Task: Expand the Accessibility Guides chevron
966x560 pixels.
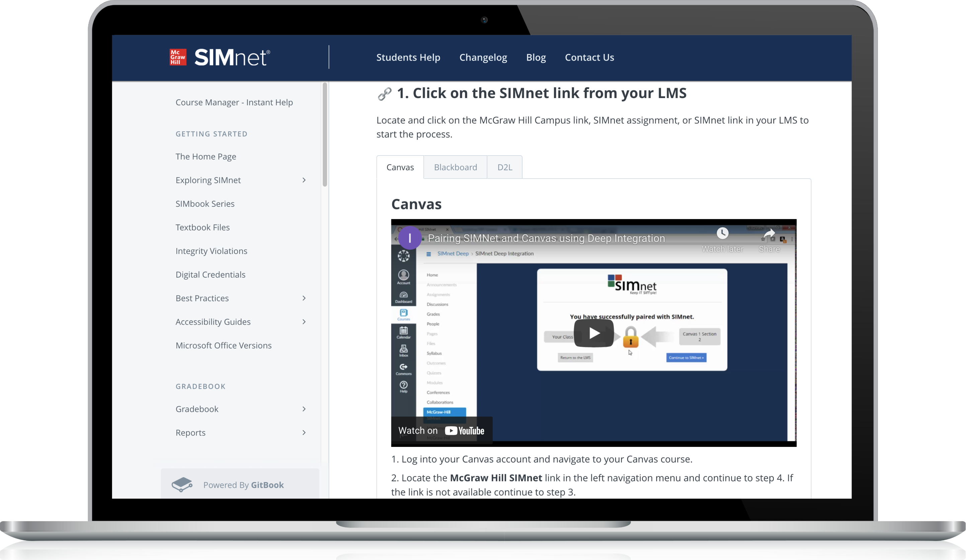Action: point(304,322)
